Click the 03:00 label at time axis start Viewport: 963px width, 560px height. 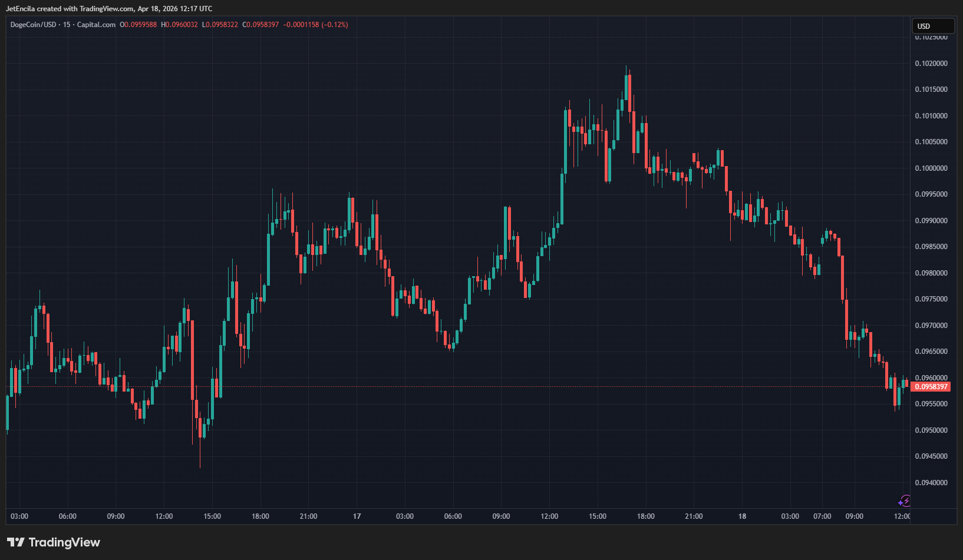[19, 516]
